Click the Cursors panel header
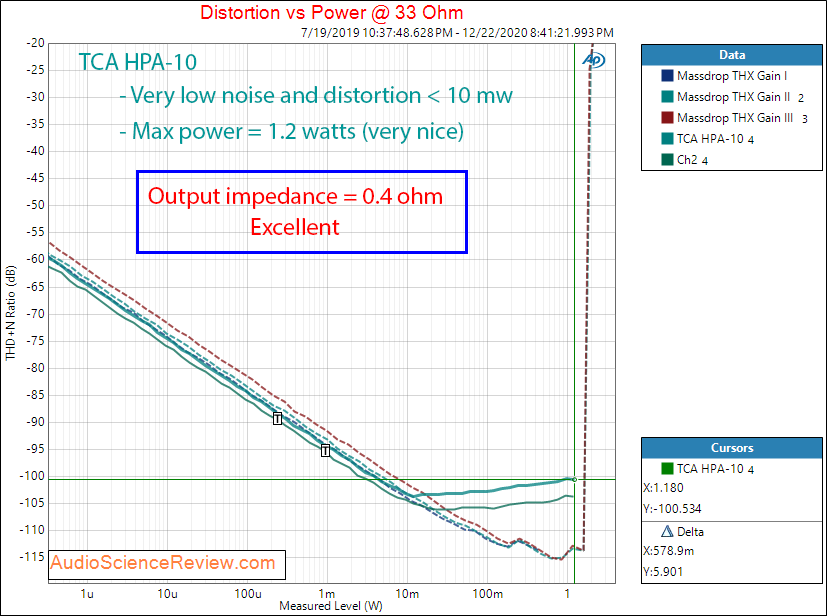This screenshot has height=616, width=827. 732,448
